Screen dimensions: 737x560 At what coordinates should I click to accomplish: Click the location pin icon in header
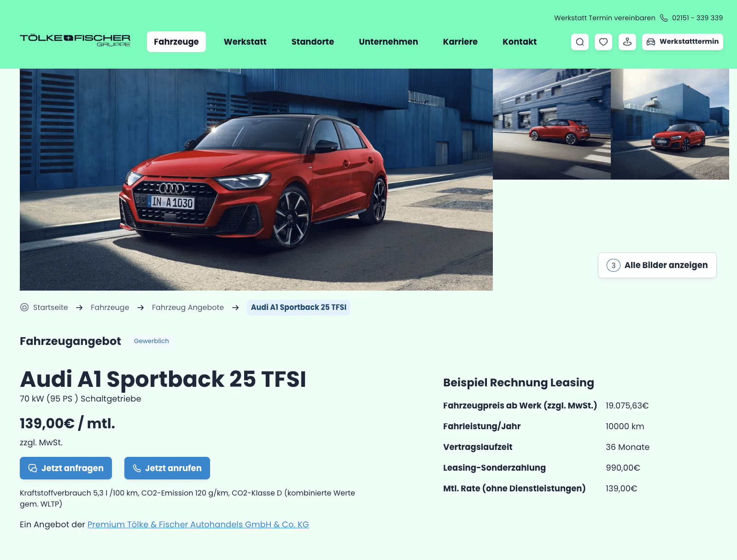pos(627,42)
